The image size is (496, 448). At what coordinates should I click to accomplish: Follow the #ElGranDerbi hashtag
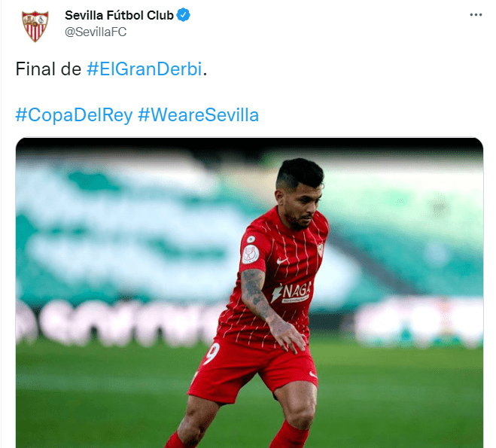[145, 69]
